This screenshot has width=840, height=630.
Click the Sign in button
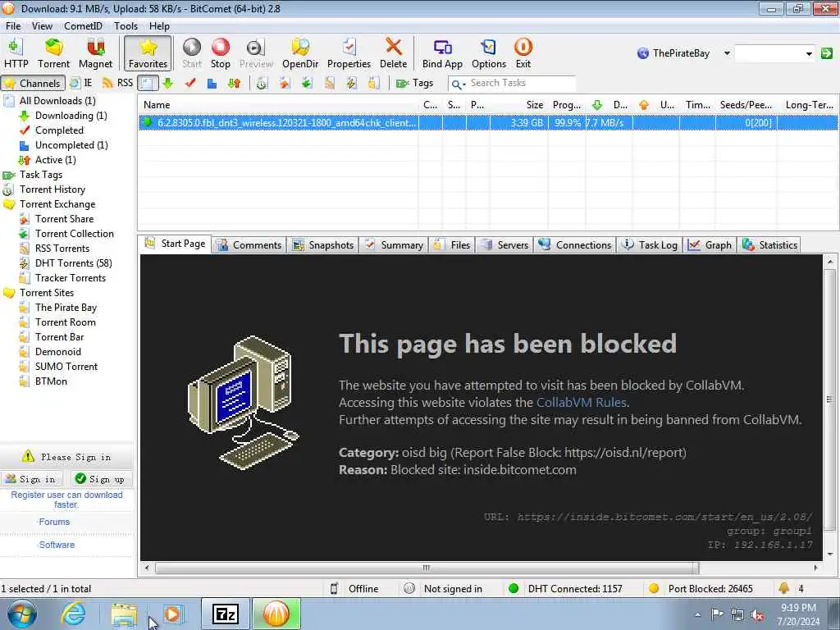tap(31, 479)
